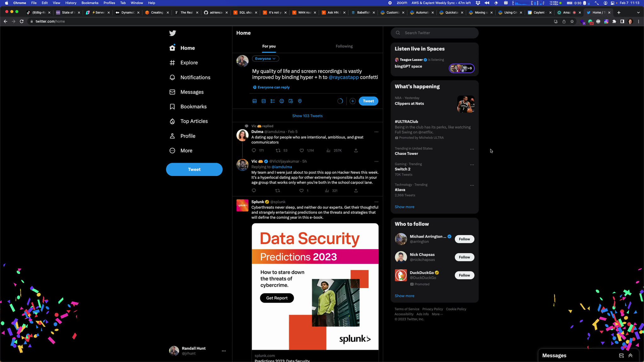
Task: Click Show more under trends
Action: [x=405, y=207]
